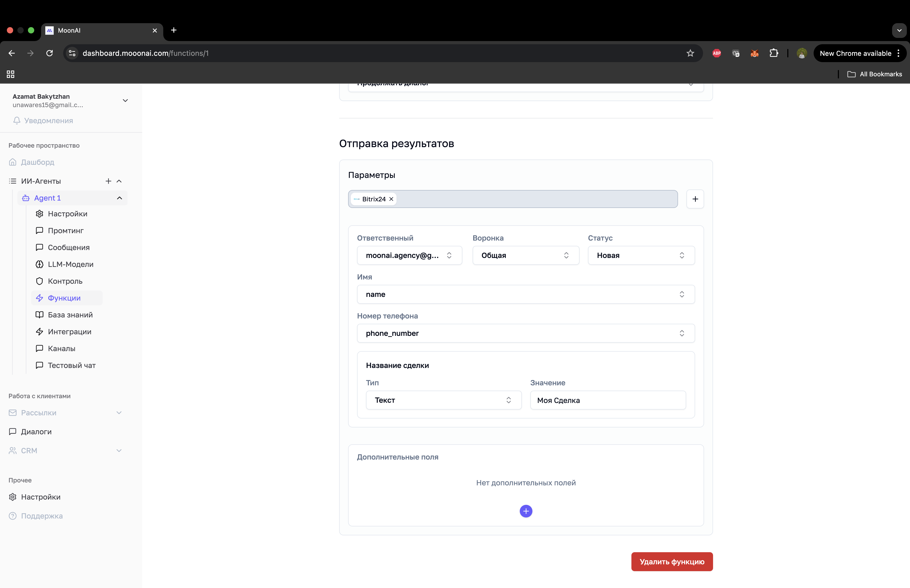Open the Статус dropdown set to Новая
This screenshot has width=910, height=588.
pos(641,255)
